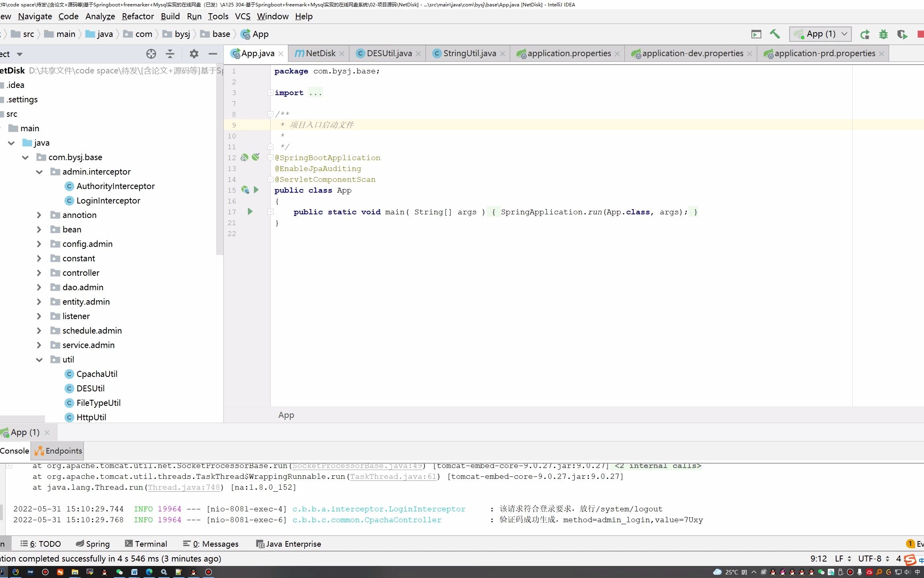Open Project panel settings gear
Screen dimensions: 924x578
(194, 53)
